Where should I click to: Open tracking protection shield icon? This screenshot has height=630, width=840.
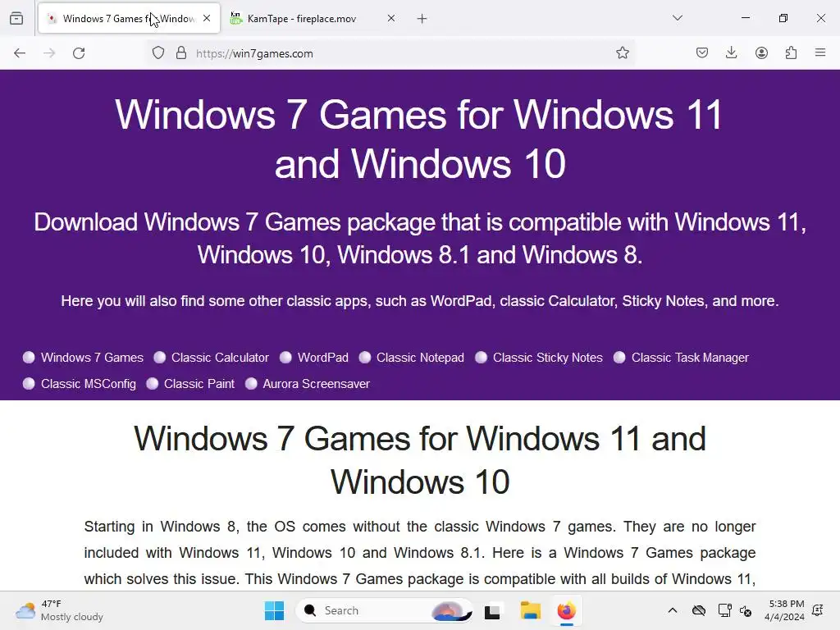point(158,53)
